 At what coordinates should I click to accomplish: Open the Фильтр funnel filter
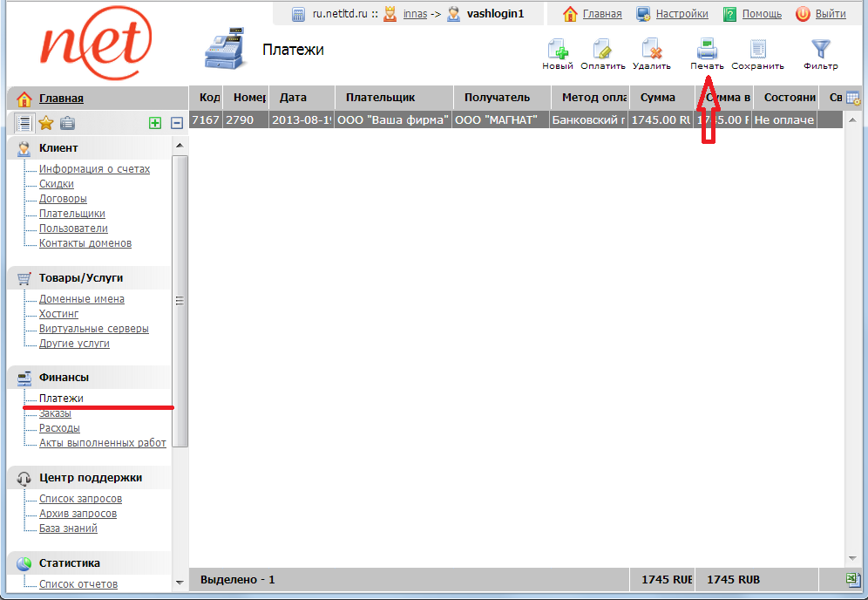[820, 50]
